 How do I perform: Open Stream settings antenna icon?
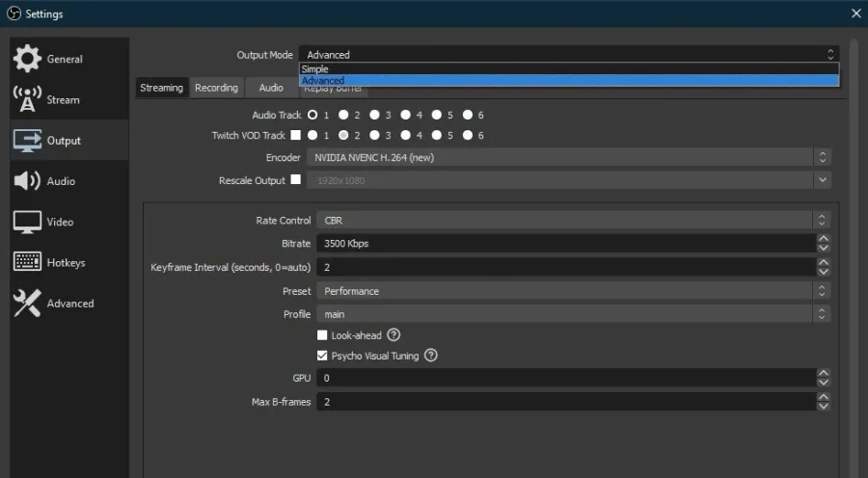click(27, 99)
